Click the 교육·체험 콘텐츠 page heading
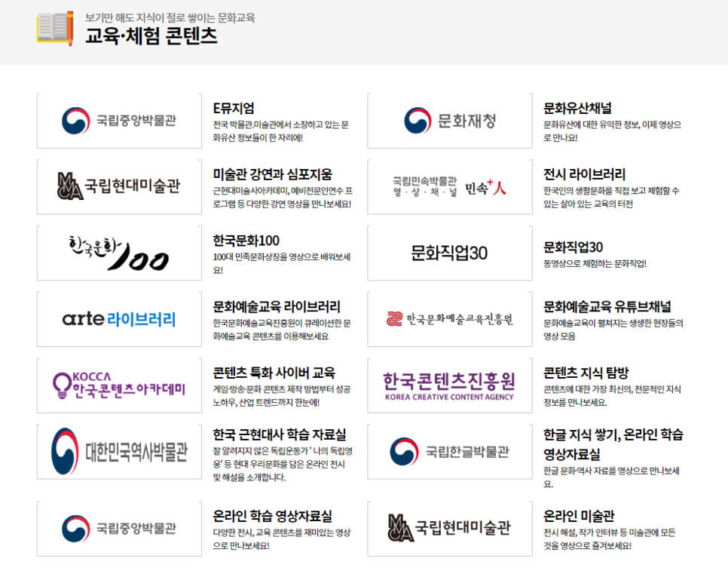The image size is (728, 580). [x=151, y=35]
